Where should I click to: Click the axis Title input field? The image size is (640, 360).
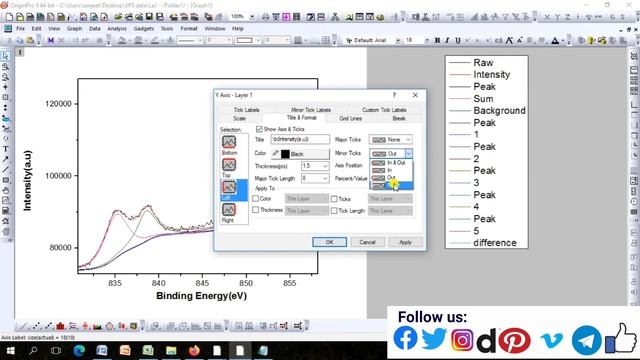300,140
